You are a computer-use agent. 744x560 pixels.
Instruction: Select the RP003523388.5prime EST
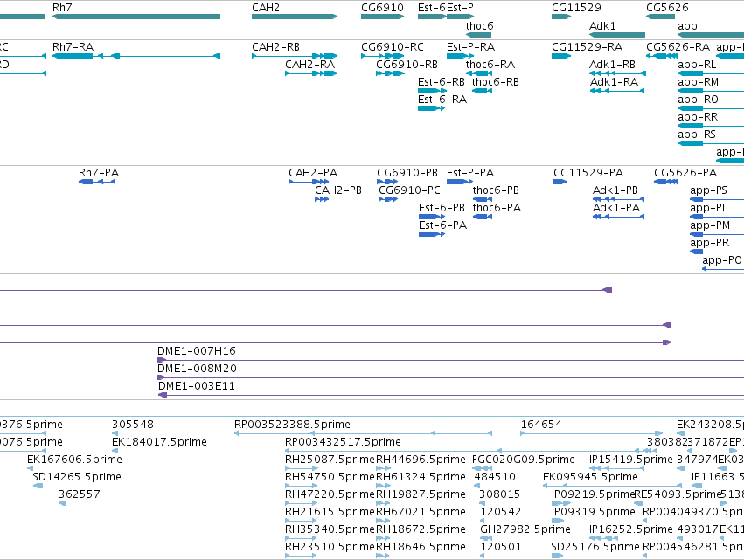(363, 433)
